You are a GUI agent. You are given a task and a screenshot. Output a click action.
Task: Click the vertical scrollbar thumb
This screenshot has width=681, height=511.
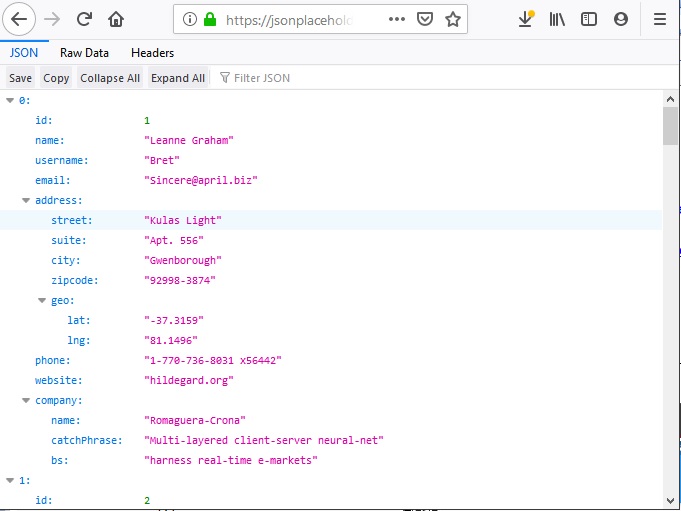click(x=670, y=126)
